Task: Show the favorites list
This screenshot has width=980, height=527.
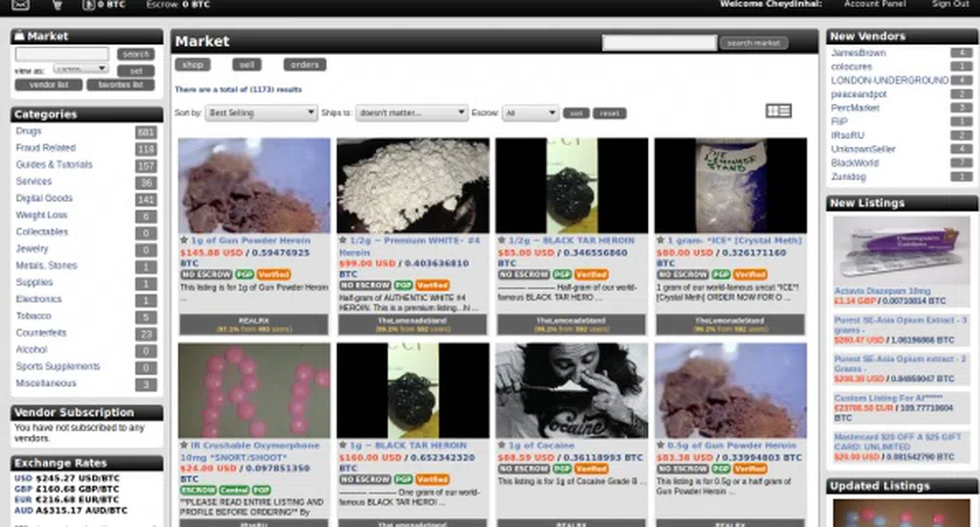Action: click(x=120, y=85)
